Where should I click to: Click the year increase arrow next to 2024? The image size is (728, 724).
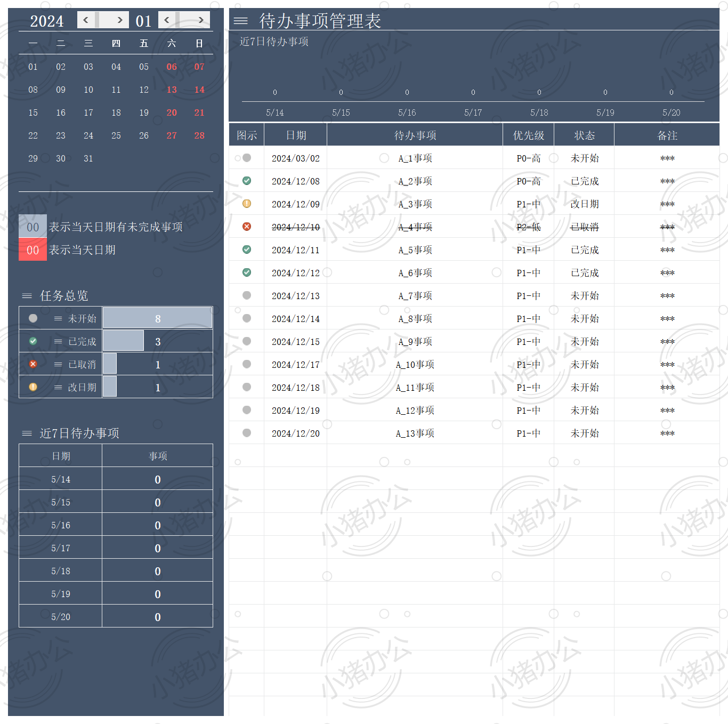coord(120,20)
